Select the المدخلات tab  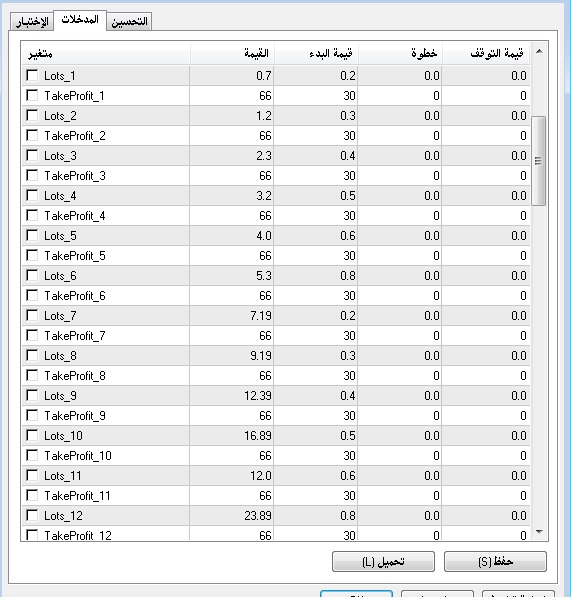pyautogui.click(x=80, y=20)
